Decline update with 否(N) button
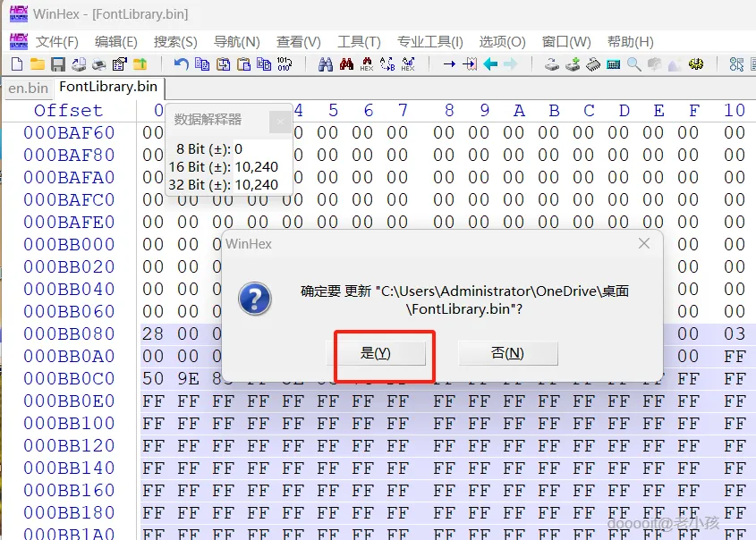 pos(507,353)
